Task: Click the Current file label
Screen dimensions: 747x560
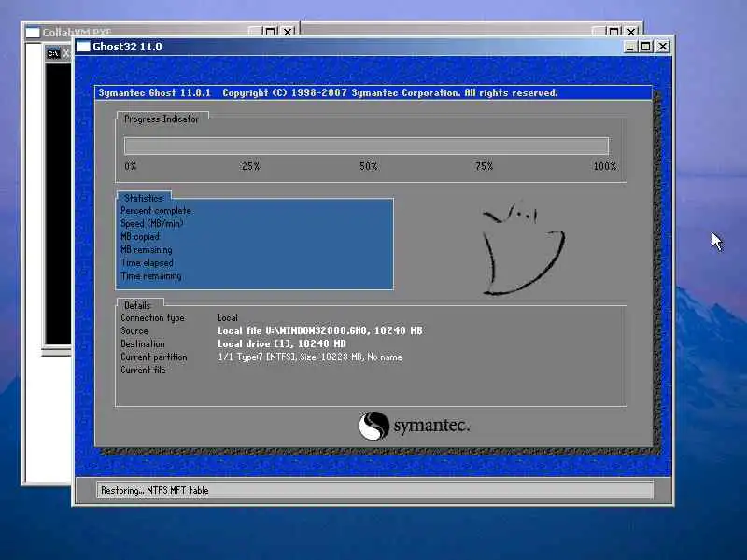Action: point(143,370)
